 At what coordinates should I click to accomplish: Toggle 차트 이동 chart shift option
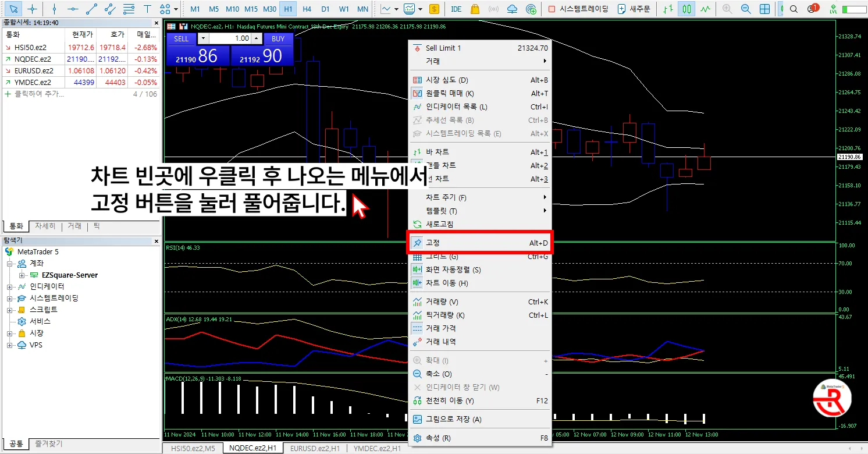(x=480, y=283)
